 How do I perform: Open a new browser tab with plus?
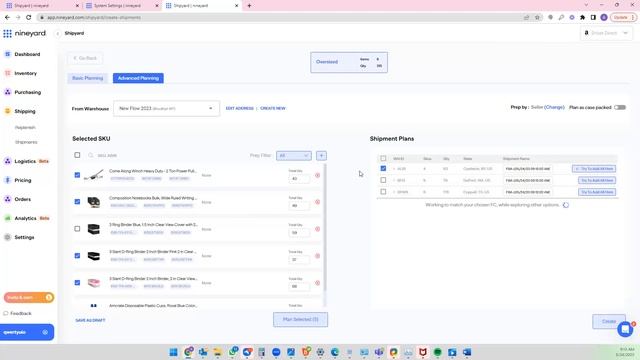click(249, 6)
